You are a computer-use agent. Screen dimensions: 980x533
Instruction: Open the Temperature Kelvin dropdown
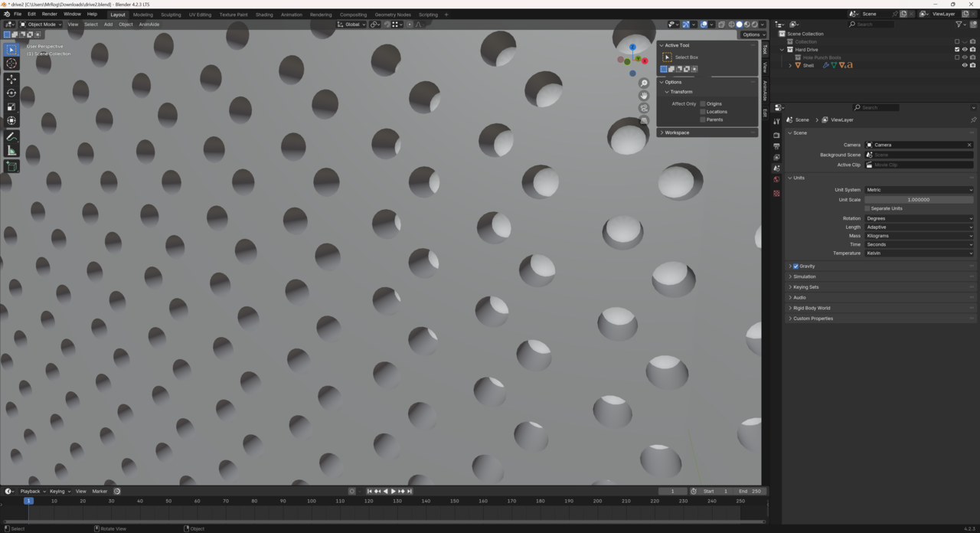click(x=920, y=253)
